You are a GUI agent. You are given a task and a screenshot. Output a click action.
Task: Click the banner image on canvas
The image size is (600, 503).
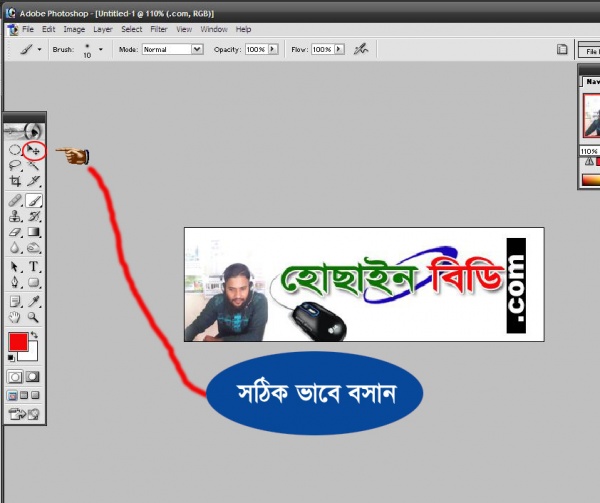[x=364, y=285]
